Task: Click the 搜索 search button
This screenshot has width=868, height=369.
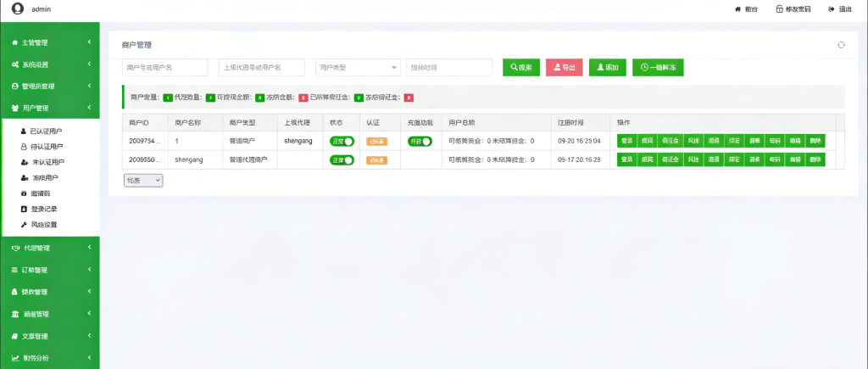Action: (521, 68)
